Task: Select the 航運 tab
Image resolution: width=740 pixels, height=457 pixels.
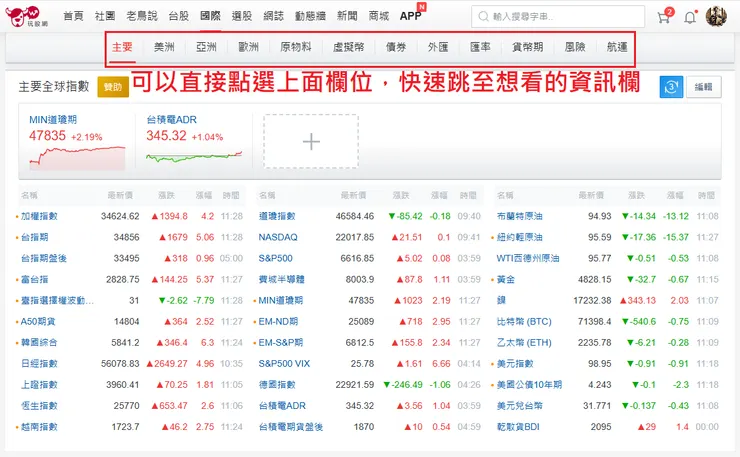Action: pos(617,47)
